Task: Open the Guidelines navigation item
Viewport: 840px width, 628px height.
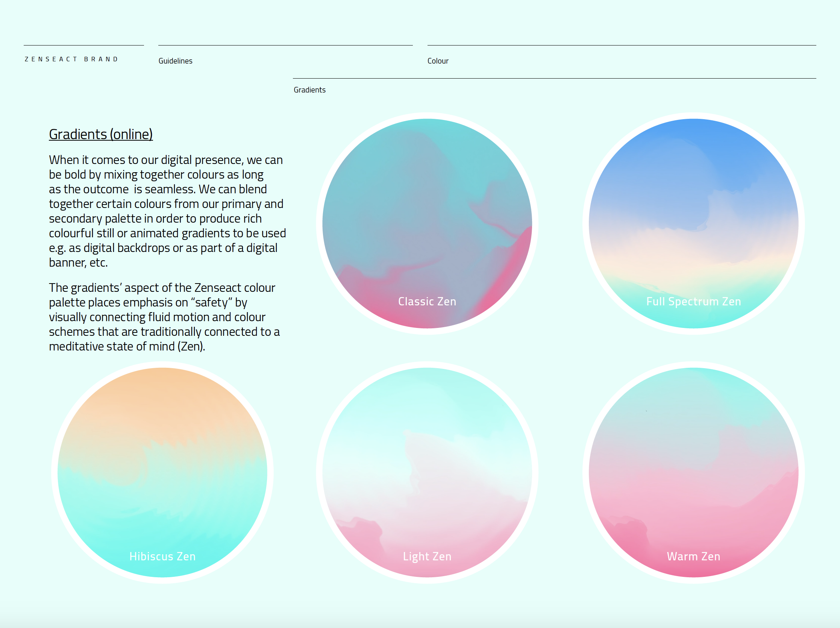Action: [x=176, y=61]
